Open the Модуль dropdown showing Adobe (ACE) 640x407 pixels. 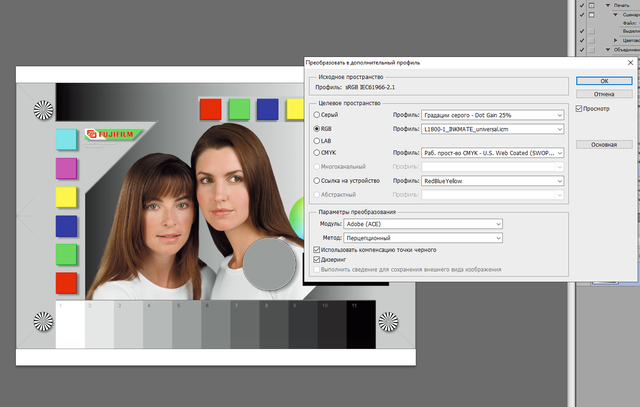pos(423,224)
